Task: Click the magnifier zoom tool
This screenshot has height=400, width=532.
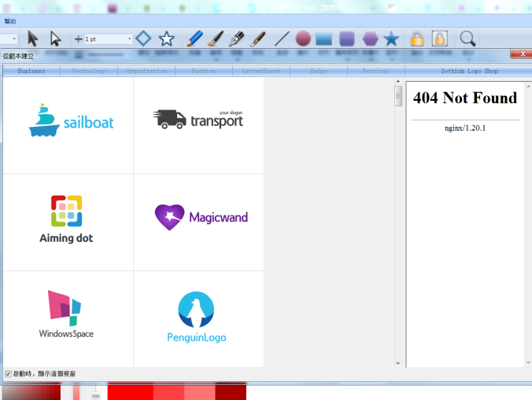Action: click(467, 39)
